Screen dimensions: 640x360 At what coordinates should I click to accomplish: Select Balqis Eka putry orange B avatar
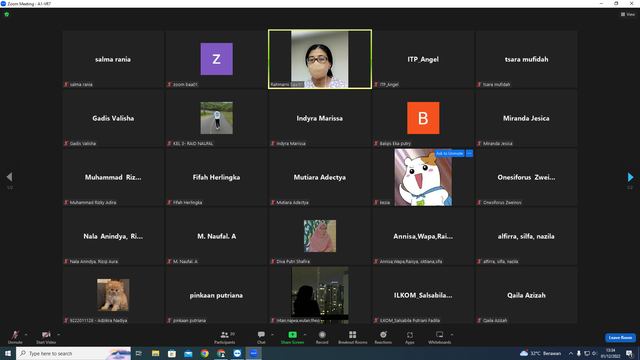click(x=423, y=118)
